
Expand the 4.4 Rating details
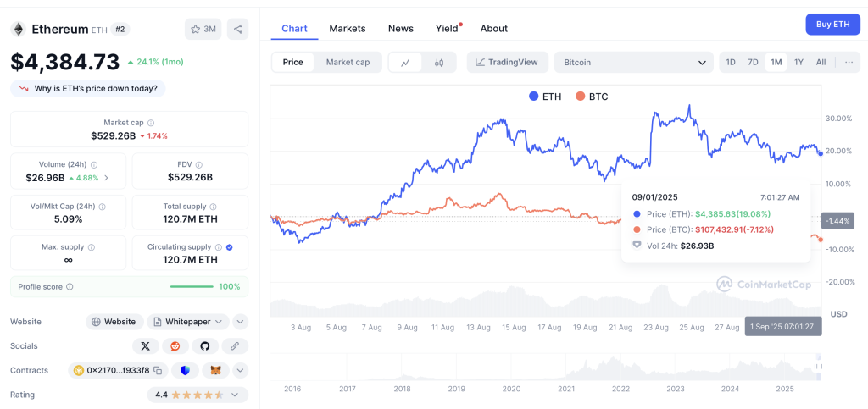point(235,395)
